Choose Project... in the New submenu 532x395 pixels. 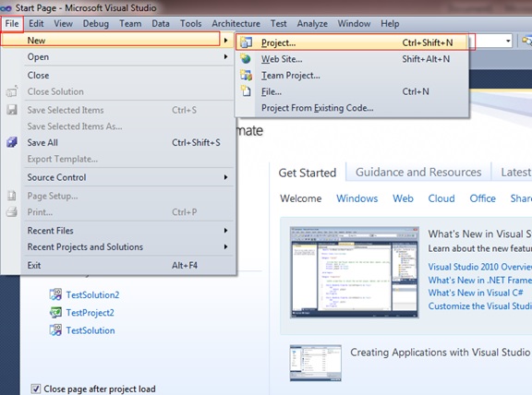click(x=353, y=42)
